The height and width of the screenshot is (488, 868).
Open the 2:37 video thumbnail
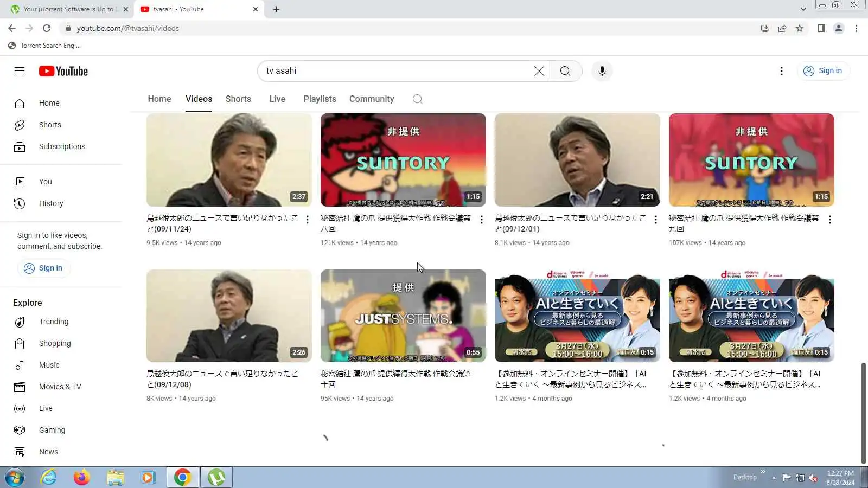coord(229,160)
